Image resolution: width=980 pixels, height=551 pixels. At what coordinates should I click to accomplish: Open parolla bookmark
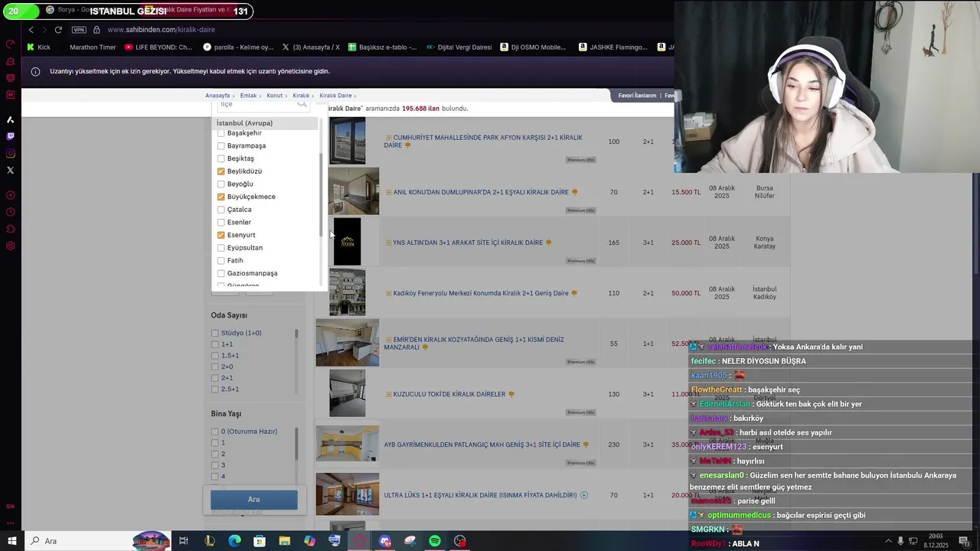[x=238, y=47]
